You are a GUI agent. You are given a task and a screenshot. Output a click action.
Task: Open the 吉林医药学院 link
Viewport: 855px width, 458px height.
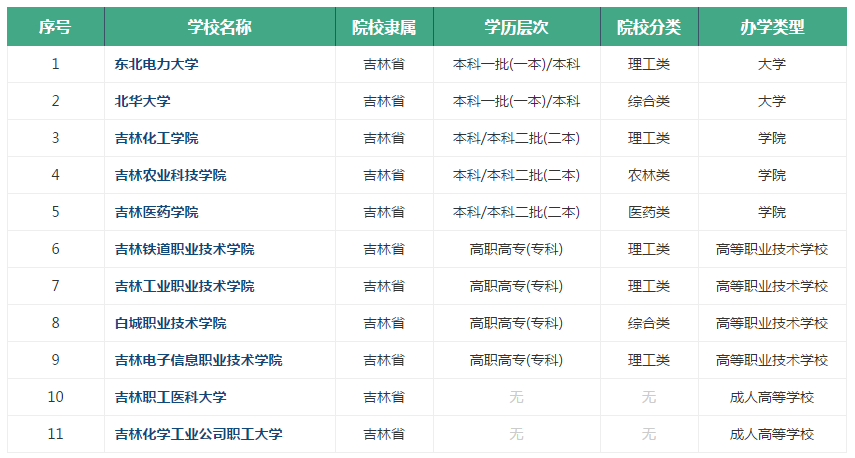(156, 212)
